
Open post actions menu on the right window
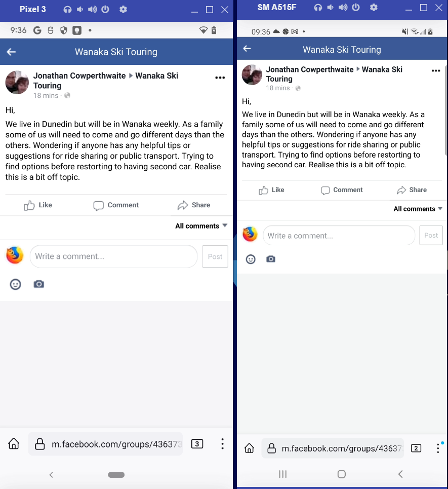pyautogui.click(x=436, y=71)
